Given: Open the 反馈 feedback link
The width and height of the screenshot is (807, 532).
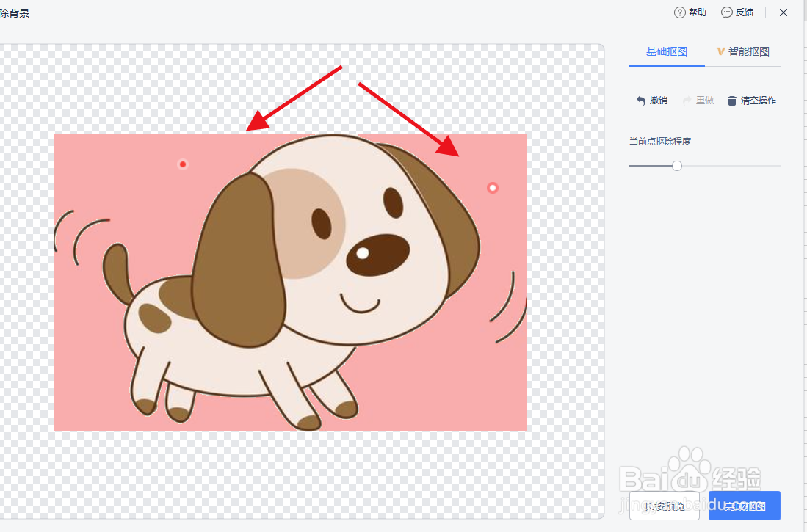Looking at the screenshot, I should [x=737, y=12].
